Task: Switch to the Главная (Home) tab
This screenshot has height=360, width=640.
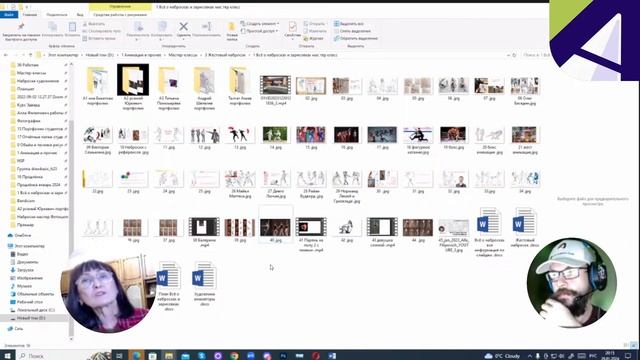Action: coord(30,15)
